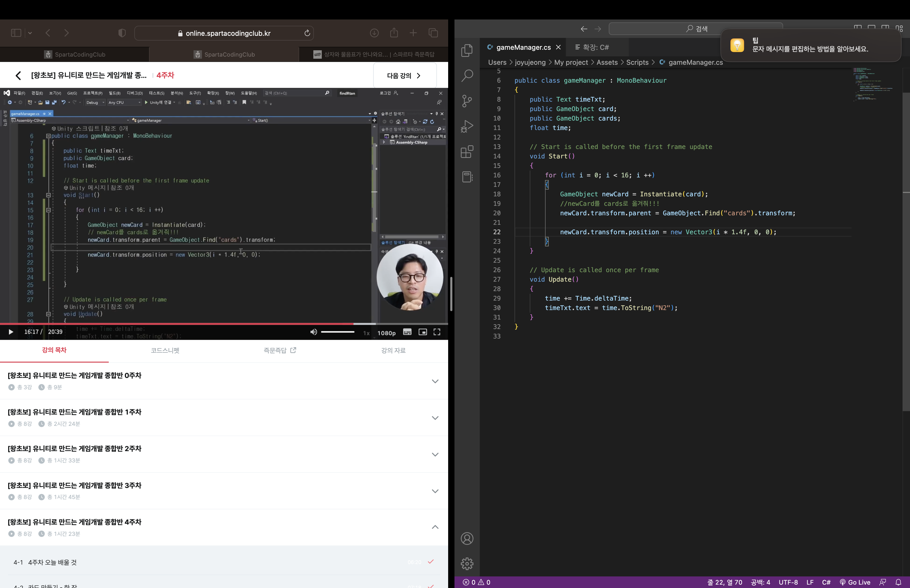The width and height of the screenshot is (910, 588).
Task: Open lesson 4-1 4주차 오늘 배울 것
Action: point(224,562)
